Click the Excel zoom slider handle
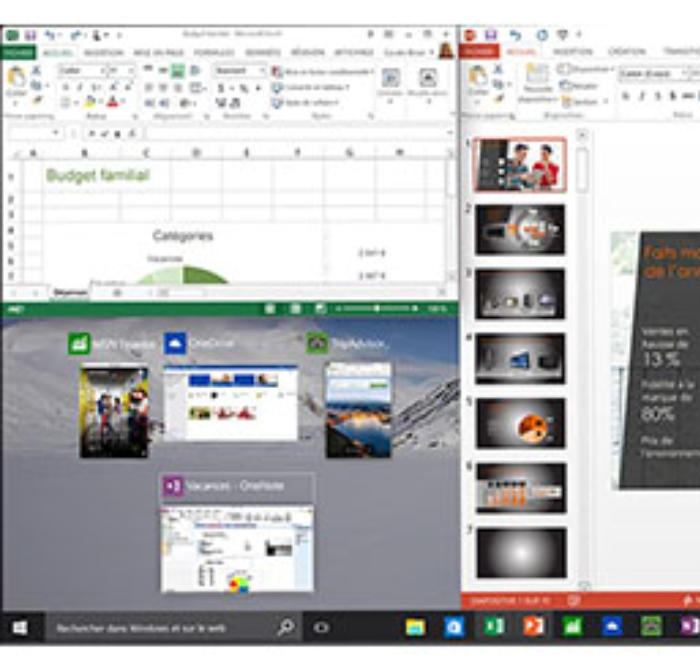700x668 pixels. [377, 309]
